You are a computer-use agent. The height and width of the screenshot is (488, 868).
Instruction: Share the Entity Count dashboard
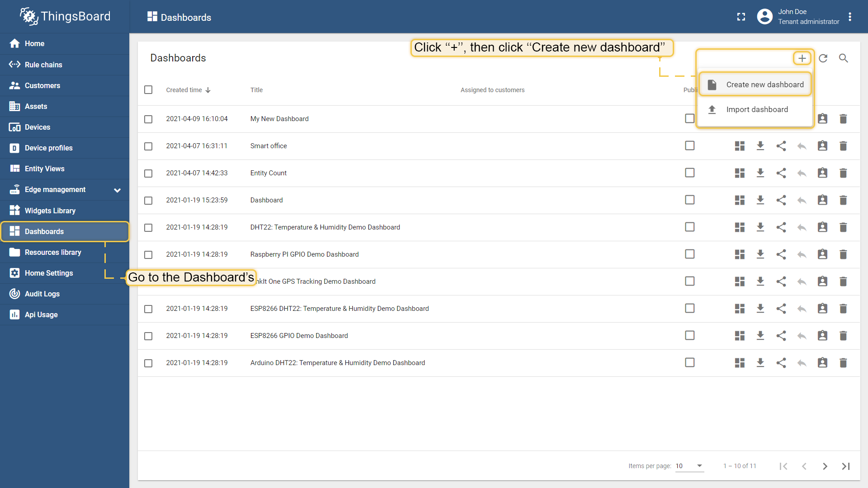[x=781, y=173]
